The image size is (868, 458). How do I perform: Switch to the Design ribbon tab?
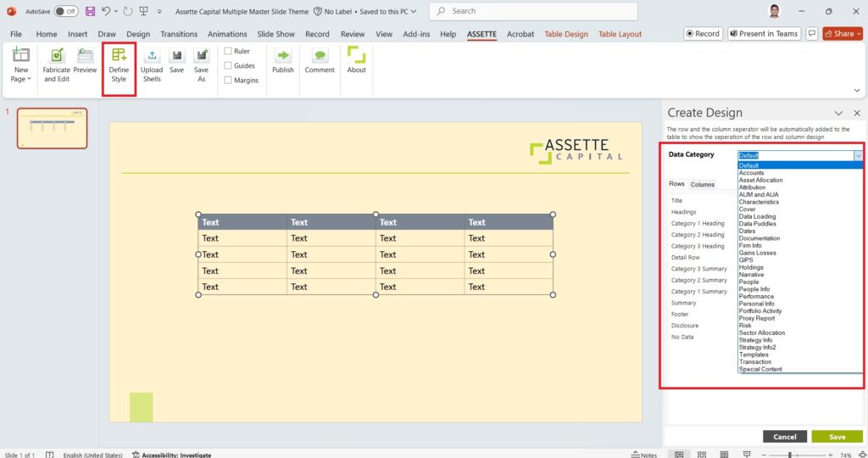[138, 34]
